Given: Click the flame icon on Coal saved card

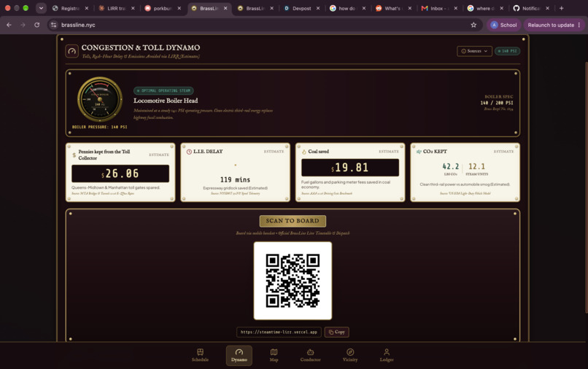Looking at the screenshot, I should coord(304,152).
